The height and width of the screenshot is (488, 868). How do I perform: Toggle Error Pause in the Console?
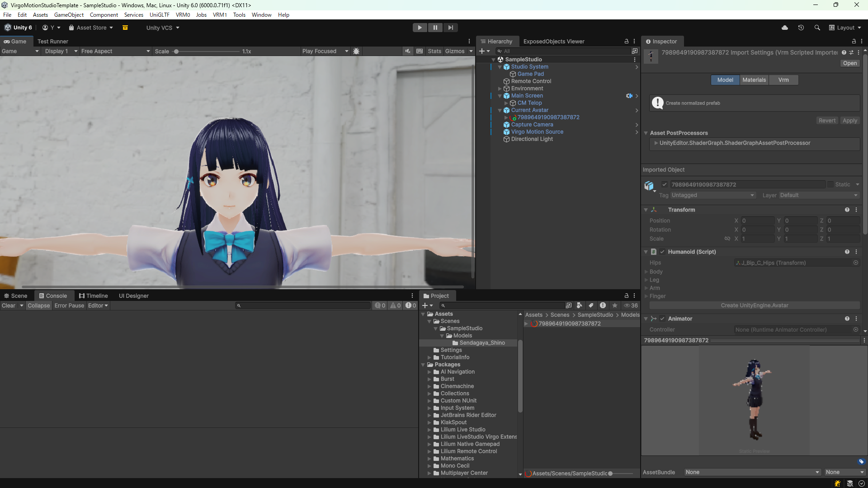point(69,305)
